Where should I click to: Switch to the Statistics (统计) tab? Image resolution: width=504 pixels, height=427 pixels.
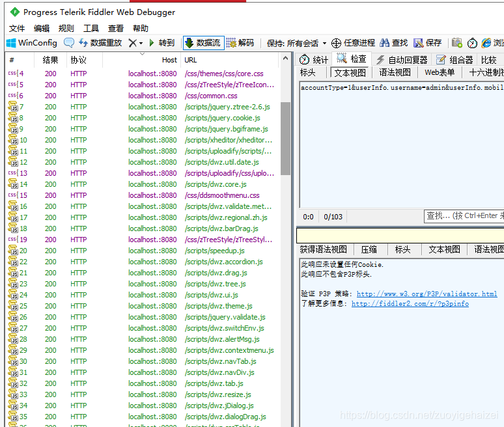pos(314,60)
